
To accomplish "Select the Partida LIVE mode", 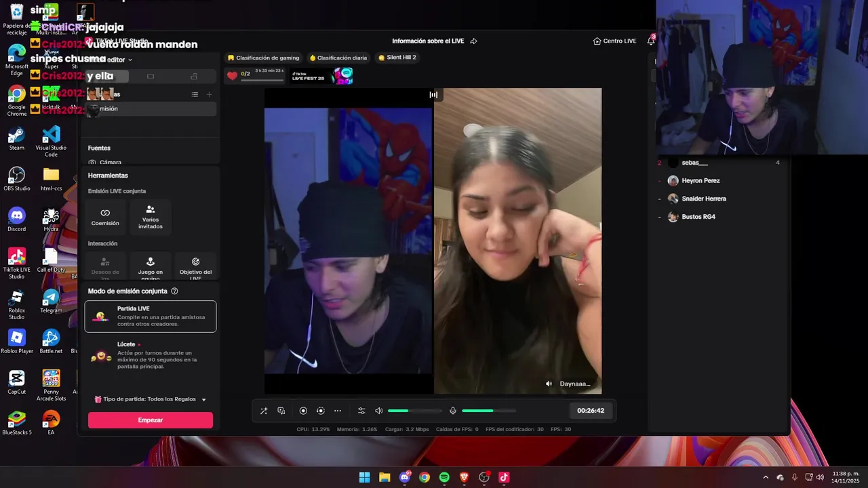I will coord(151,317).
